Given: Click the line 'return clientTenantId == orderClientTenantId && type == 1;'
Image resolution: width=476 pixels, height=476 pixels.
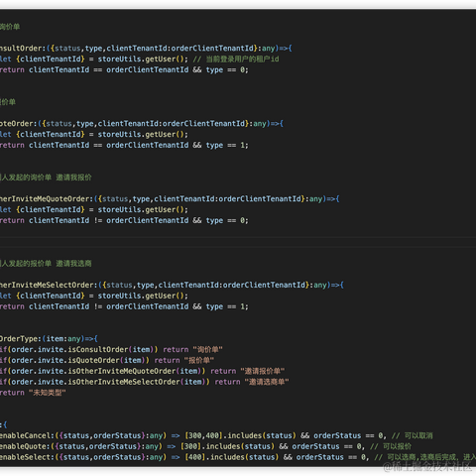Looking at the screenshot, I should (x=124, y=146).
